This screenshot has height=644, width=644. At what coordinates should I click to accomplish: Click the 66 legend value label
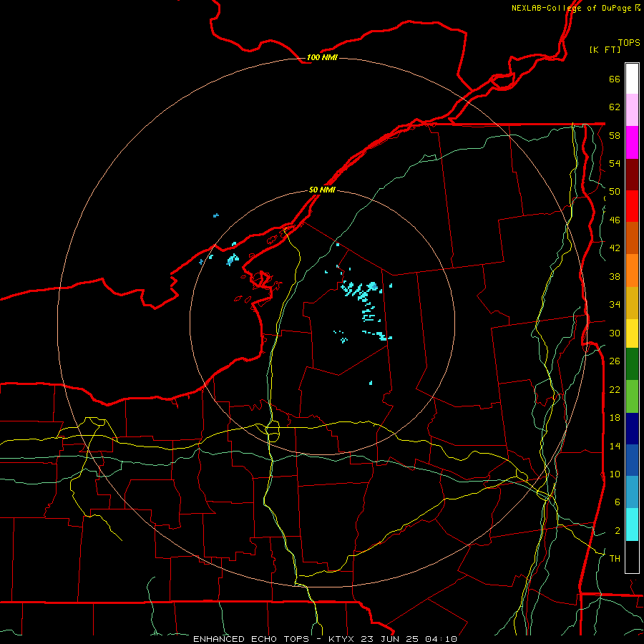(x=615, y=79)
